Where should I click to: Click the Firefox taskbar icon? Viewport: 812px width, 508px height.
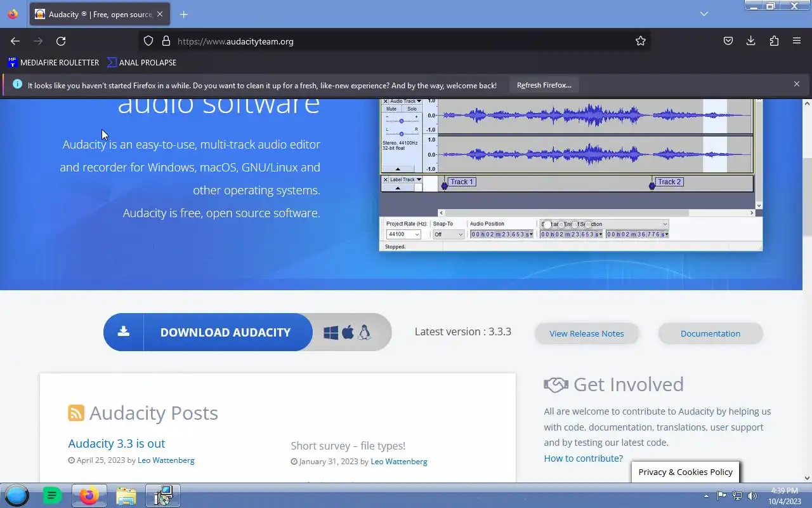coord(89,495)
